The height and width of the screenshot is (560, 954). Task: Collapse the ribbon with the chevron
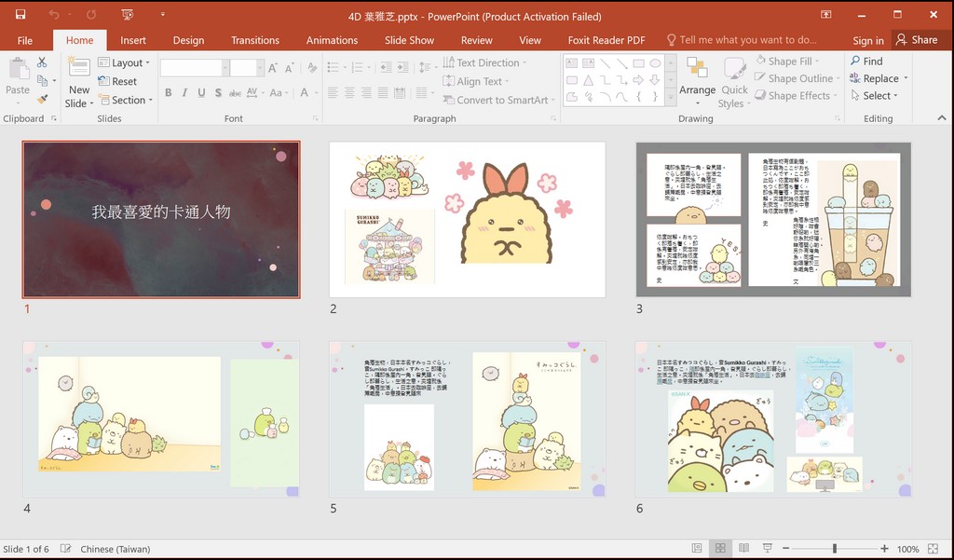coord(941,118)
